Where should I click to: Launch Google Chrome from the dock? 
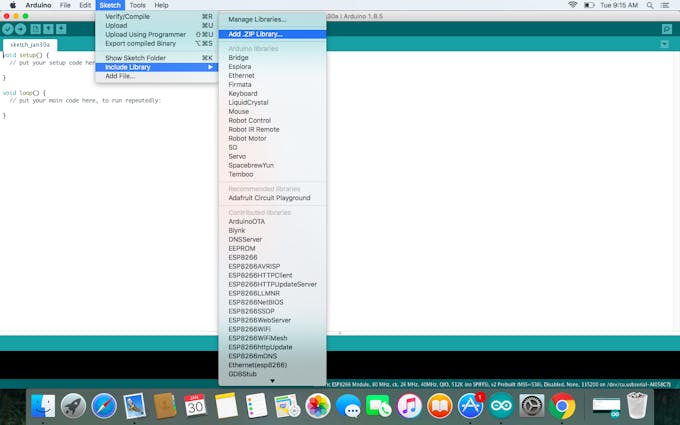click(x=562, y=406)
